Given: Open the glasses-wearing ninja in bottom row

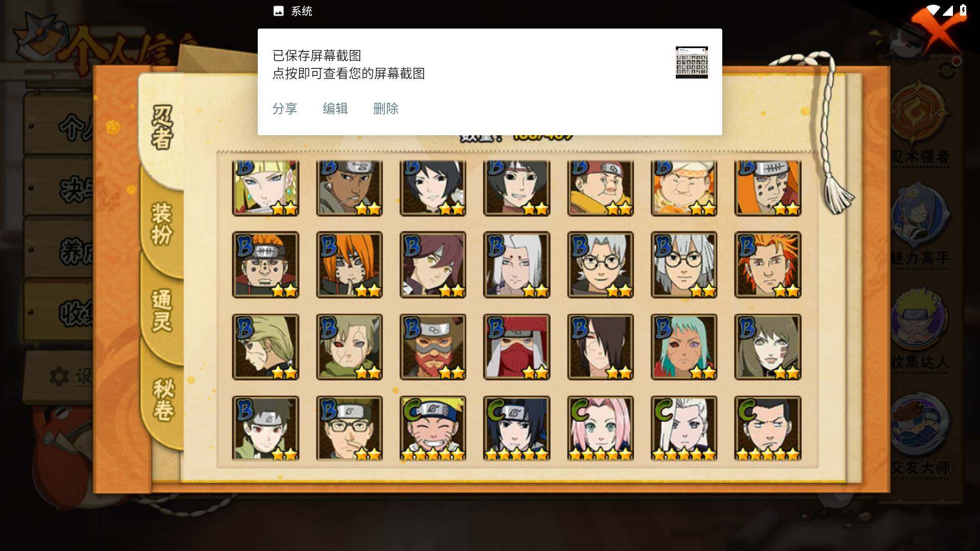Looking at the screenshot, I should pos(349,429).
